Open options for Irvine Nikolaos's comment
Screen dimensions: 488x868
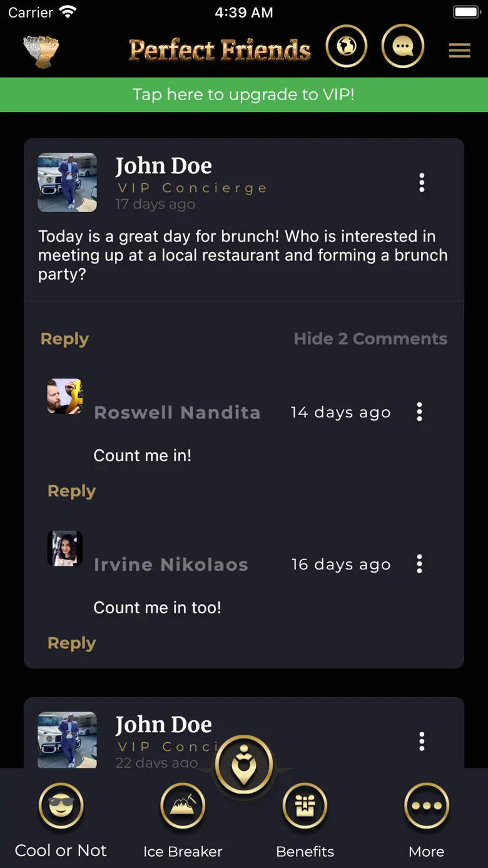coord(419,564)
